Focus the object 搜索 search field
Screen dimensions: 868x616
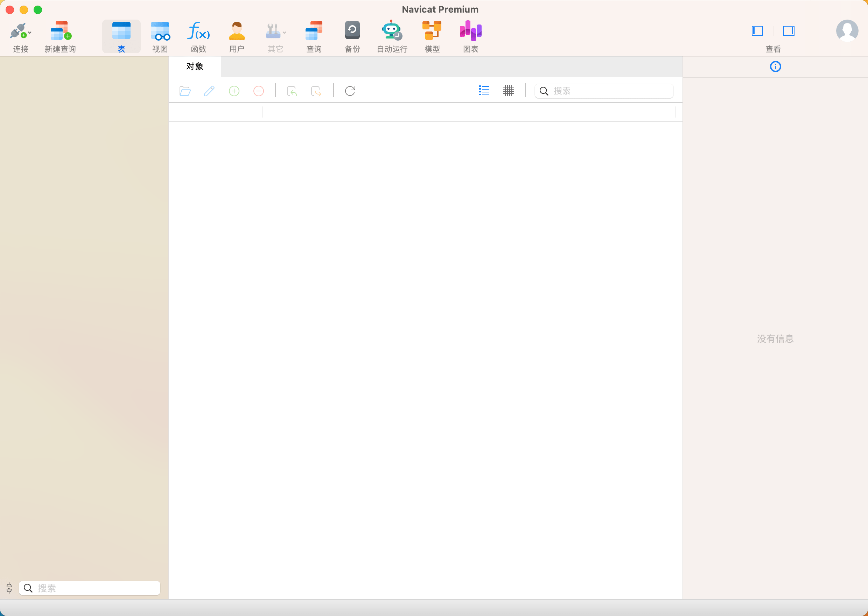(x=604, y=91)
